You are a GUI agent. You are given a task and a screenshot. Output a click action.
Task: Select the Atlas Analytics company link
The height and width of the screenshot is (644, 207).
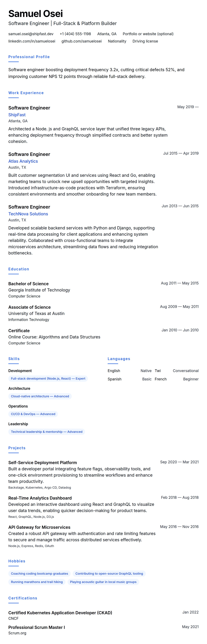pos(23,161)
